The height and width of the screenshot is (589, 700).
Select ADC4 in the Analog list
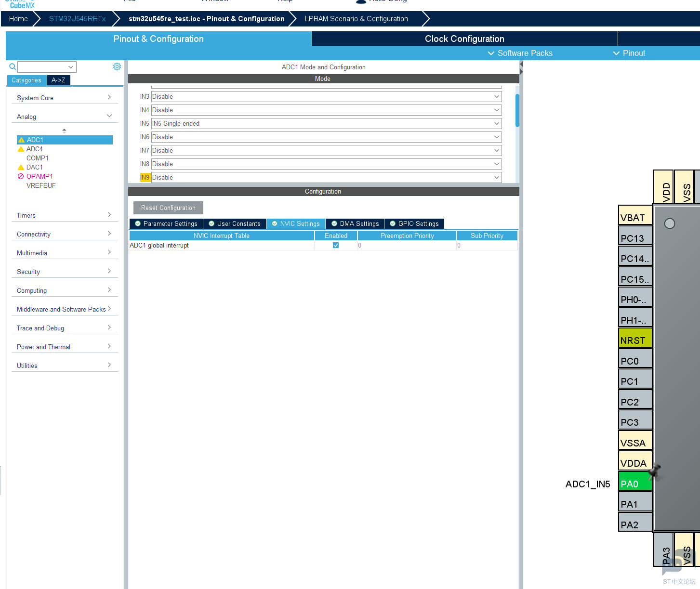tap(35, 149)
